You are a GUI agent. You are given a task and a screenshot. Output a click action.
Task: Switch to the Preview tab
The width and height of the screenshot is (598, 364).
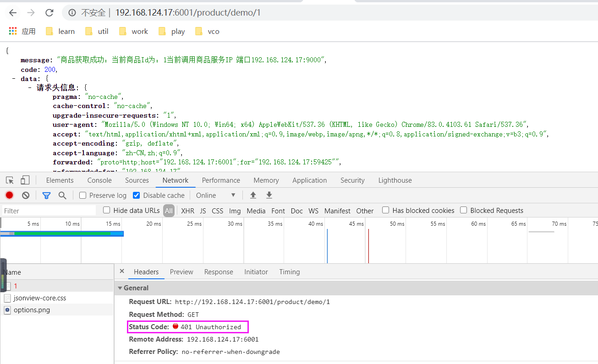(x=181, y=272)
